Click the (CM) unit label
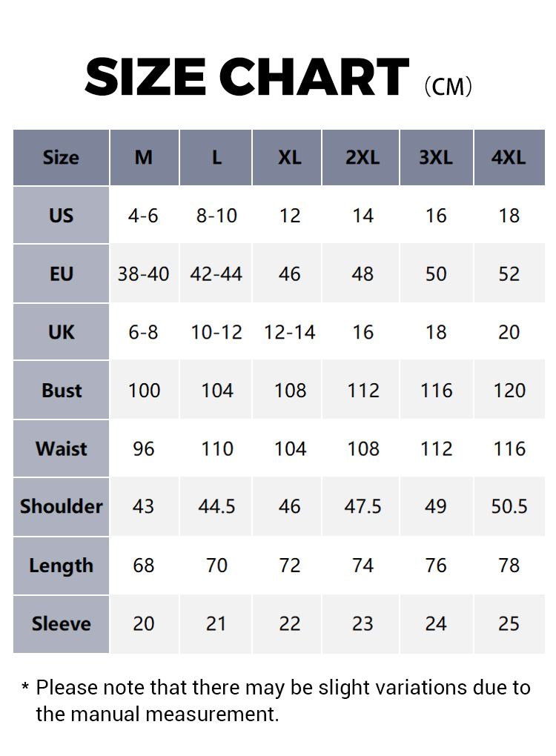The height and width of the screenshot is (756, 556). (448, 87)
